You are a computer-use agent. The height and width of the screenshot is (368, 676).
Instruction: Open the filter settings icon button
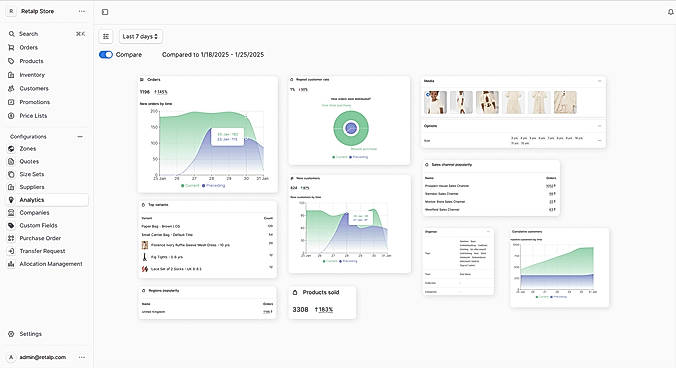106,37
